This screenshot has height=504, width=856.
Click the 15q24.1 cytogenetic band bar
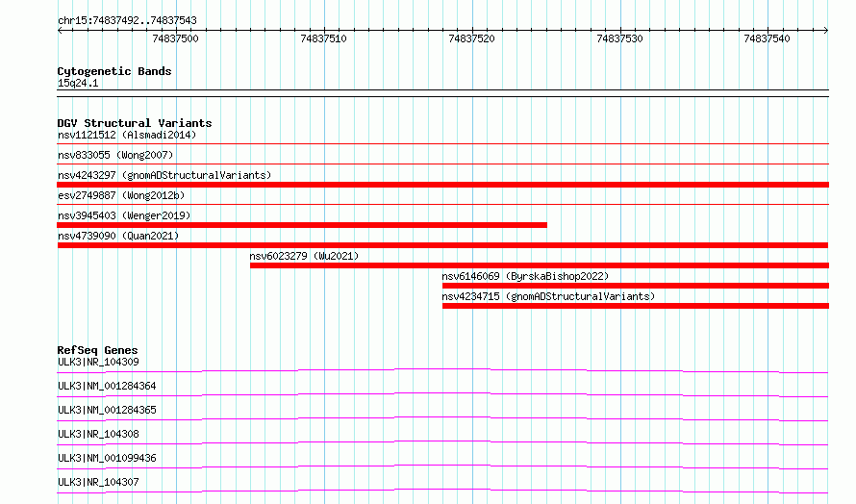pos(442,93)
